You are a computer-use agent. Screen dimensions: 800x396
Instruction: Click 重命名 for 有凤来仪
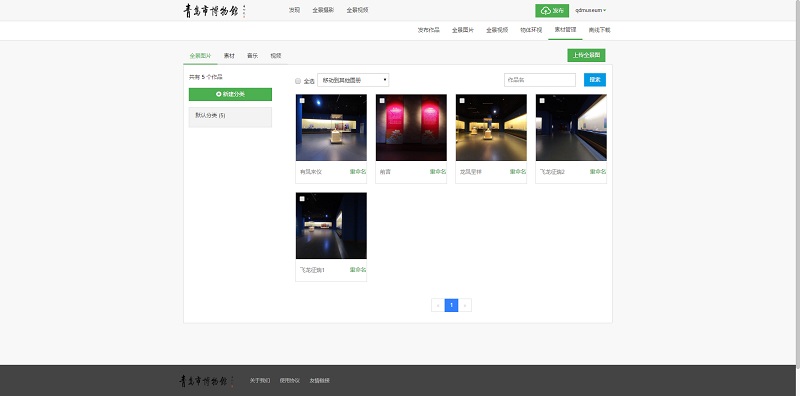tap(358, 172)
